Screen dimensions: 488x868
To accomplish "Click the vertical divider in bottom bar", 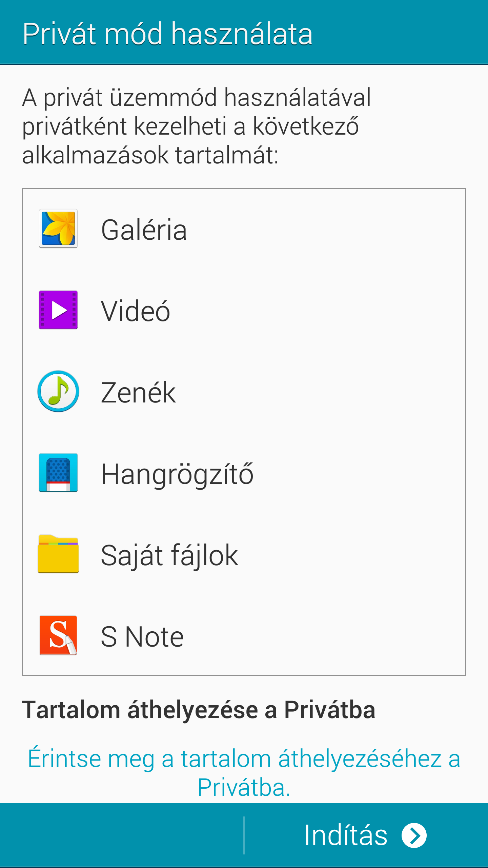I will [244, 835].
